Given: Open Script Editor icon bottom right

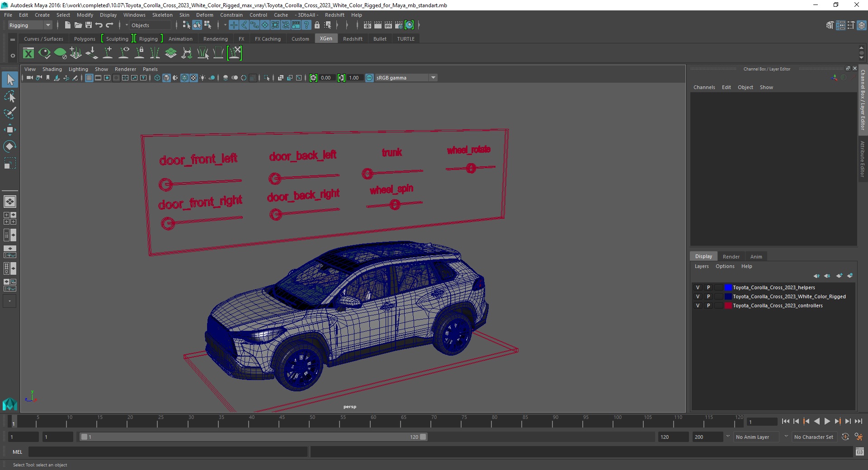Looking at the screenshot, I should pyautogui.click(x=859, y=451).
